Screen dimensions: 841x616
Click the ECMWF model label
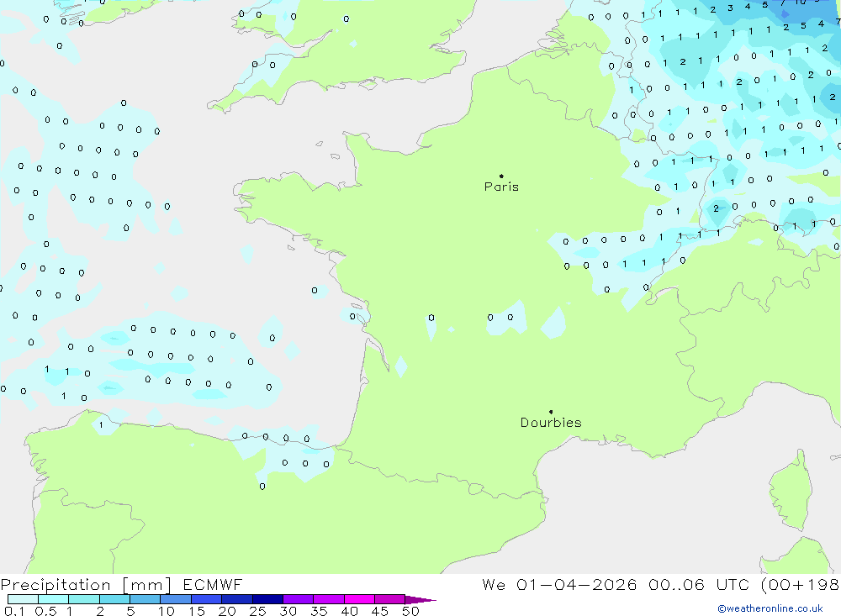tap(213, 585)
